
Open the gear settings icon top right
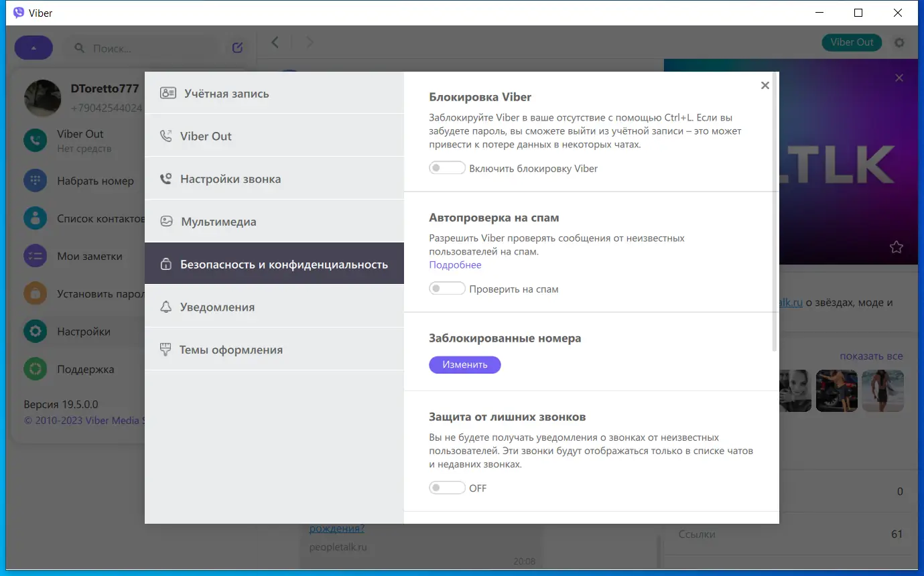pos(899,42)
